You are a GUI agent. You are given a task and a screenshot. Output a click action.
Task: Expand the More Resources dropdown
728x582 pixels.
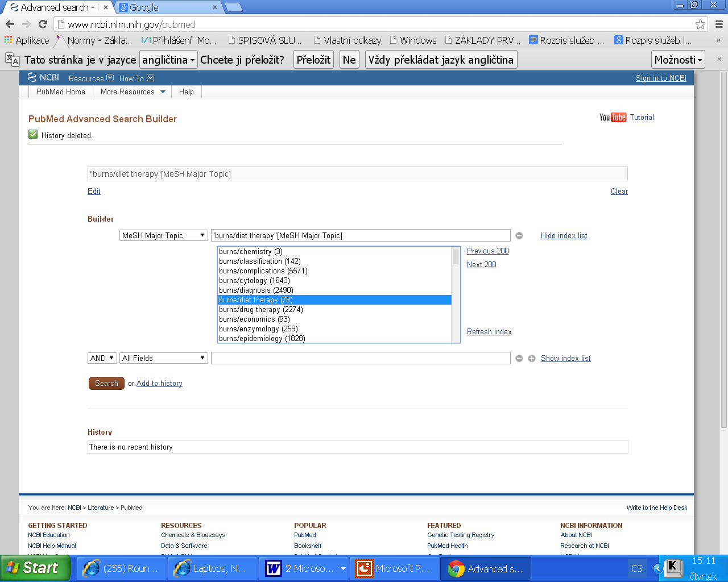133,92
